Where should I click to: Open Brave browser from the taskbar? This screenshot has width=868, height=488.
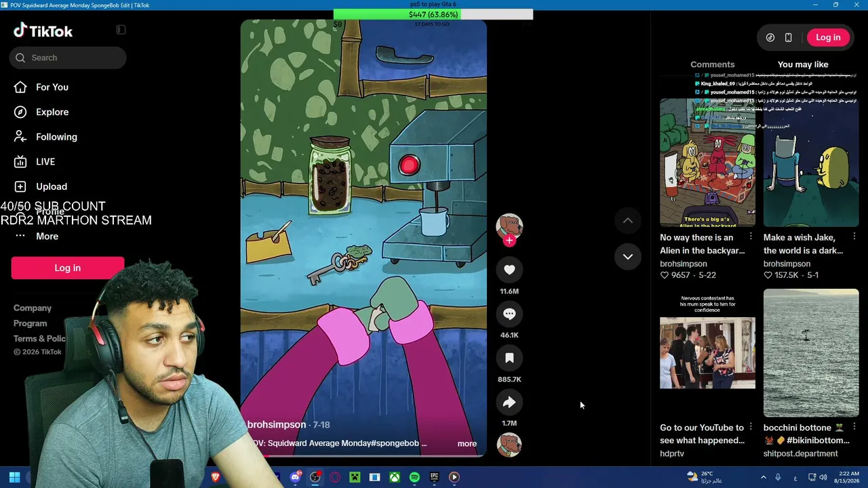tap(216, 477)
